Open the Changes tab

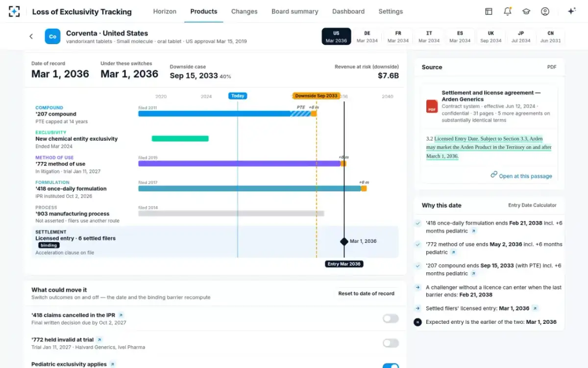[x=244, y=11]
